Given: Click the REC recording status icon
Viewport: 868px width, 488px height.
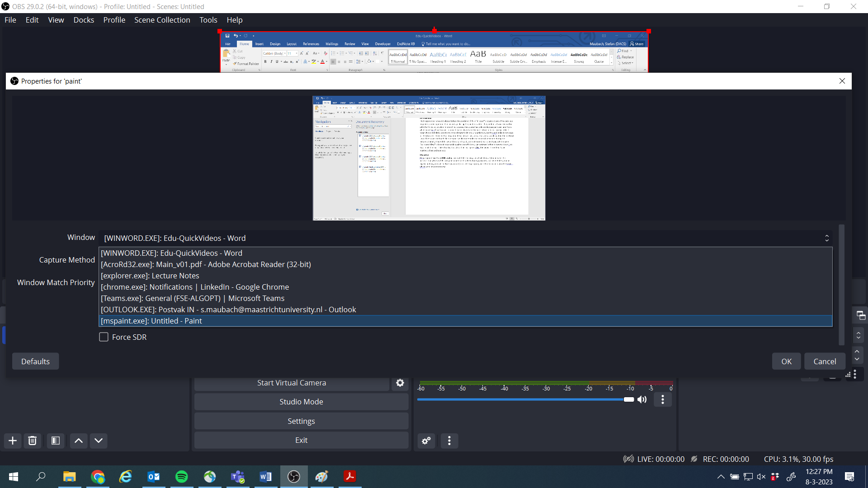Looking at the screenshot, I should [x=694, y=459].
